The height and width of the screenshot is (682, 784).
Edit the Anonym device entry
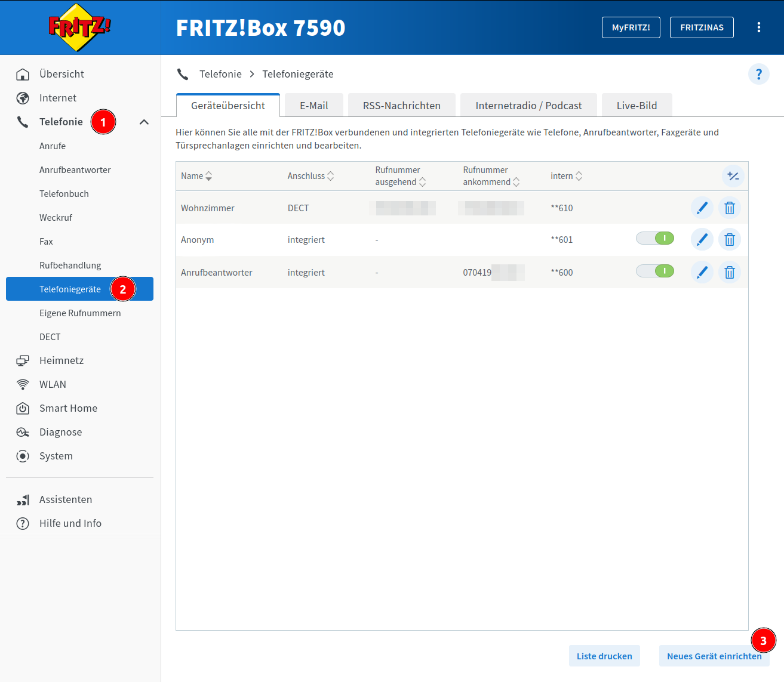pyautogui.click(x=702, y=240)
